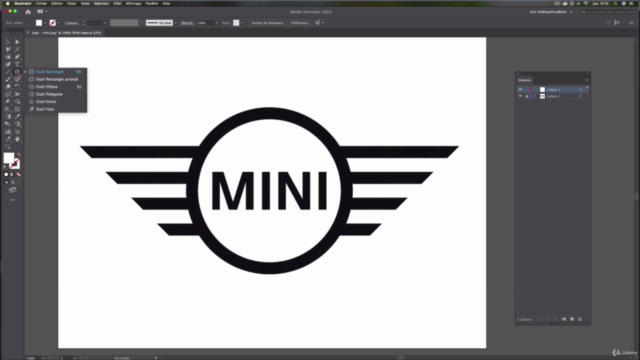The height and width of the screenshot is (360, 640).
Task: Select the Zoom magnifier tool
Action: coord(8,147)
